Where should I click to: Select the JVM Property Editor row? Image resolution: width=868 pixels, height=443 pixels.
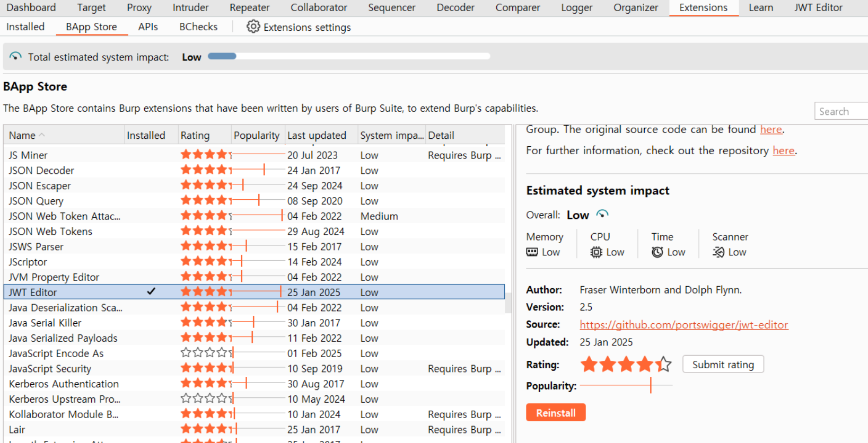point(254,277)
